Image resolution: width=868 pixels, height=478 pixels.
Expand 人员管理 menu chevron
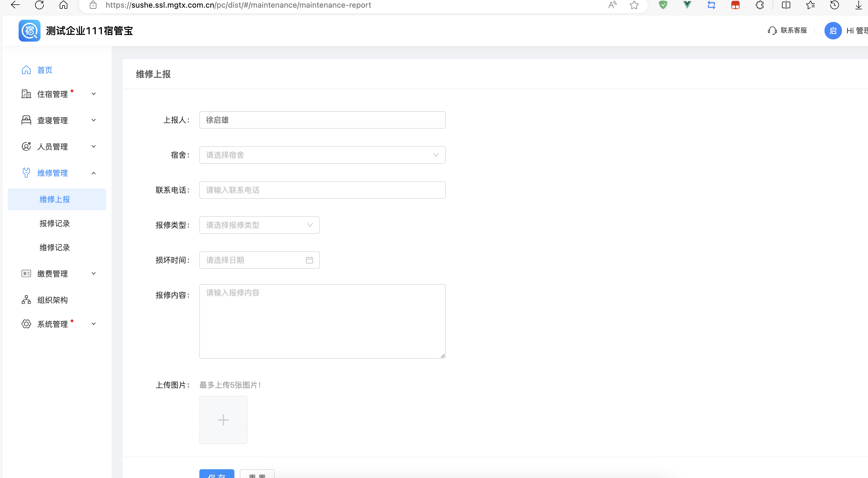(94, 146)
